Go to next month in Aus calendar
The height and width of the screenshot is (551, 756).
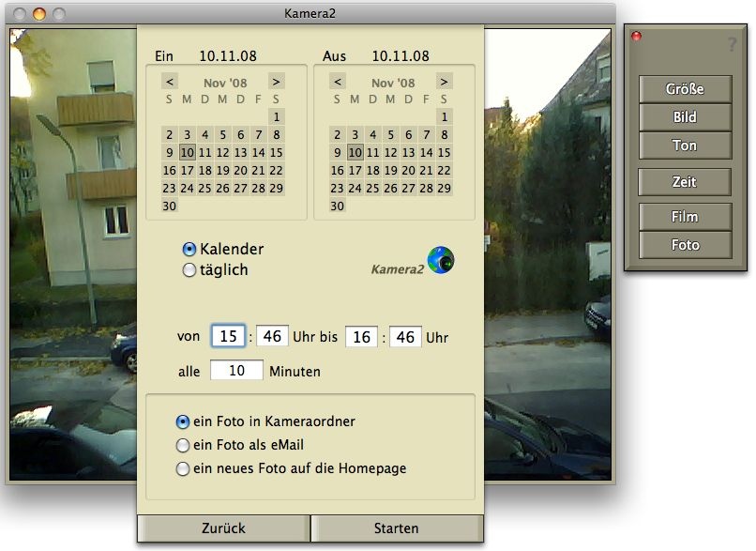(x=444, y=82)
